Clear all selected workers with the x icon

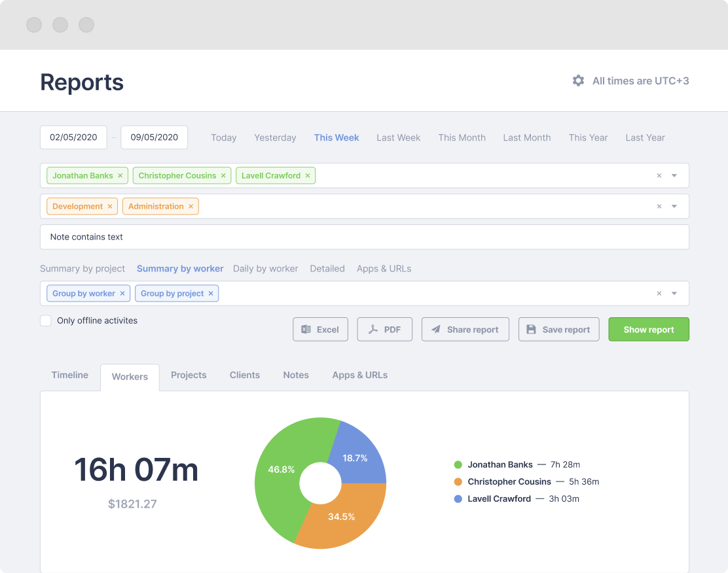tap(659, 175)
